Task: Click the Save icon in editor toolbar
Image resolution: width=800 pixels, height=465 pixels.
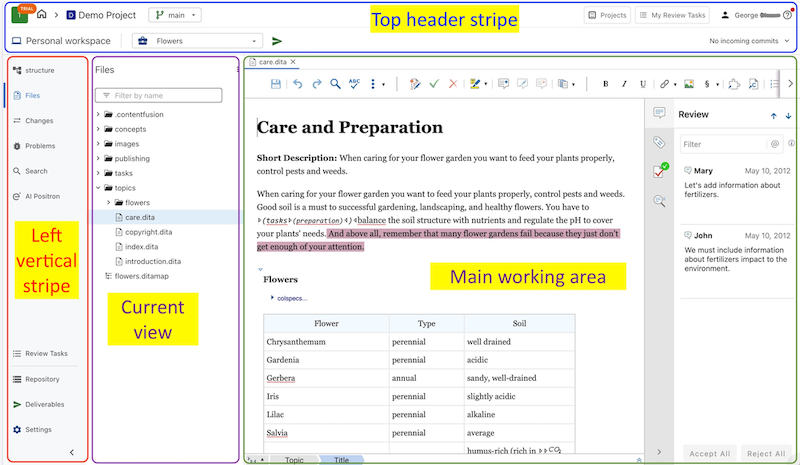Action: pyautogui.click(x=275, y=84)
